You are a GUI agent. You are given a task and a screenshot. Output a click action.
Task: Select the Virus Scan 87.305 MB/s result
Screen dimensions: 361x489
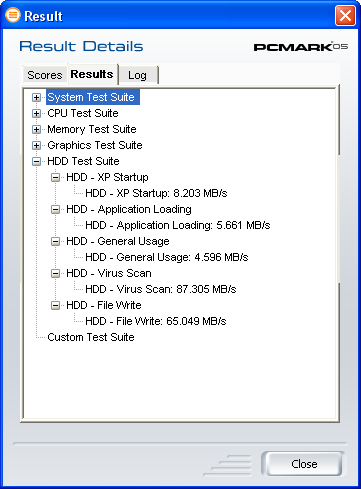[x=161, y=289]
